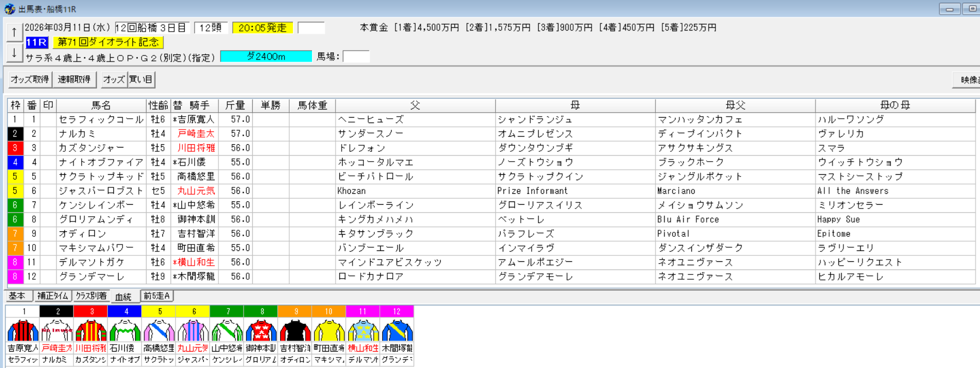
Task: Click the red-yellow striped silk for horse 3
Action: (x=90, y=330)
